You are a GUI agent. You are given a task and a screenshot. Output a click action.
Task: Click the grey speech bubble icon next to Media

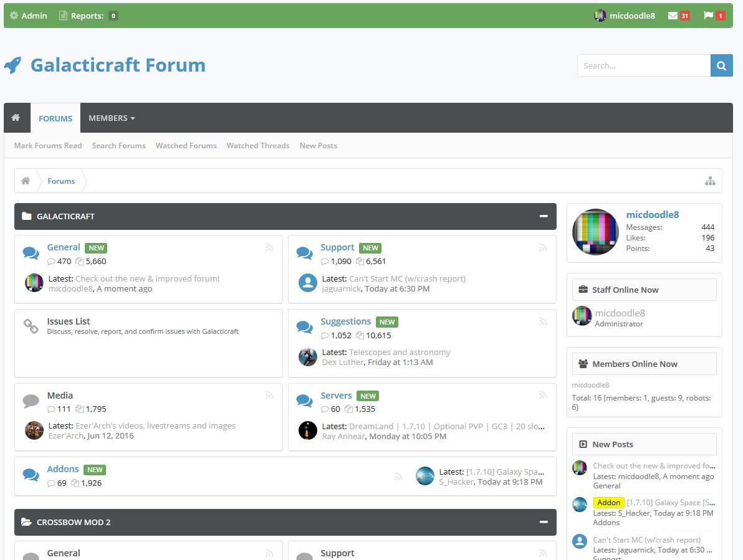pos(31,401)
